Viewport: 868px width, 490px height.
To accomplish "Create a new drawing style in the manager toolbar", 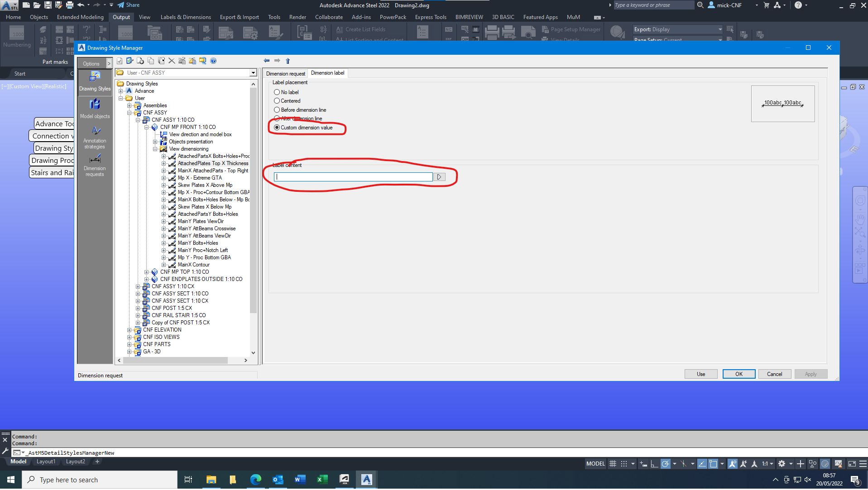I will (x=140, y=61).
